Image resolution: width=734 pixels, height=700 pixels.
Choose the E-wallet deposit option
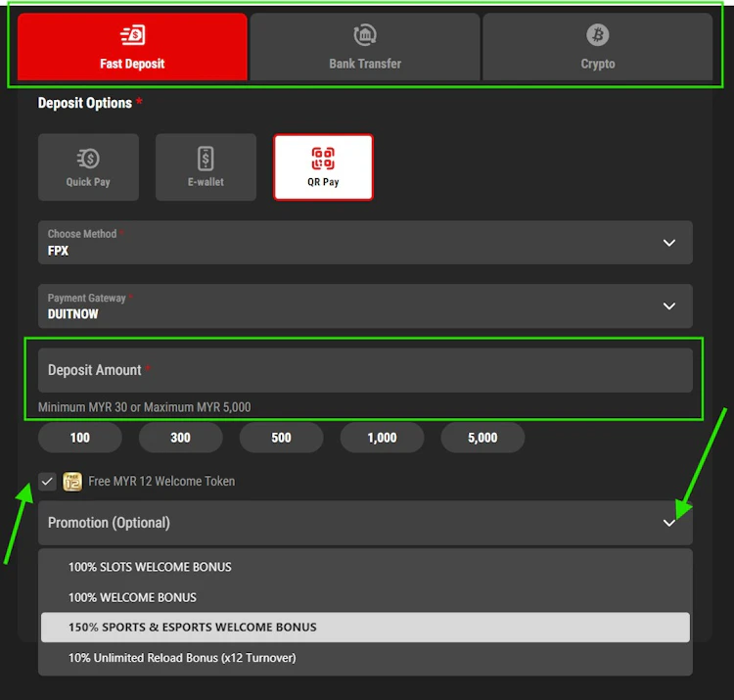pos(206,167)
